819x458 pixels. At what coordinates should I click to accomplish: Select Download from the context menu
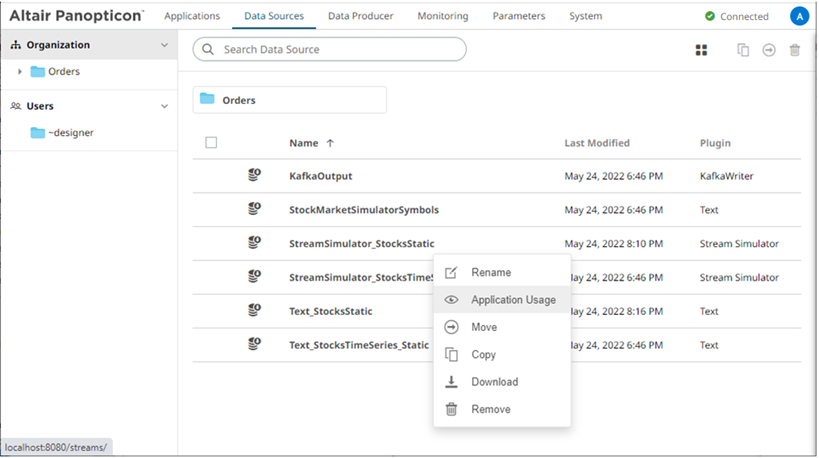point(494,382)
